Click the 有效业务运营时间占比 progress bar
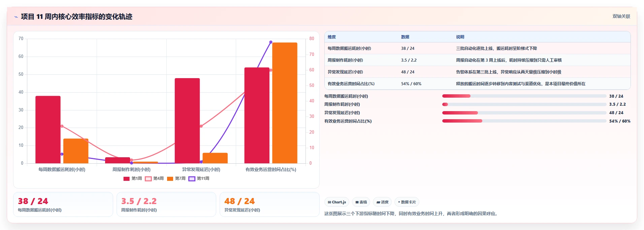Screen dimensions: 644x230 pos(524,121)
